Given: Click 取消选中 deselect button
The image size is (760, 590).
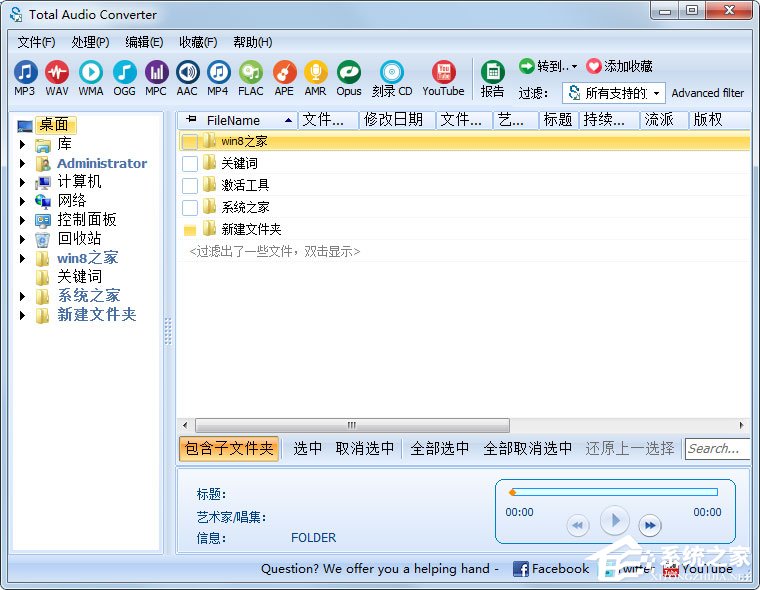Looking at the screenshot, I should coord(364,448).
